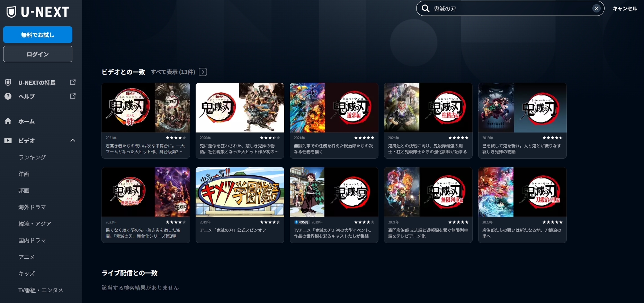The height and width of the screenshot is (303, 644).
Task: Focus the search field containing 鬼滅の刃
Action: [510, 8]
